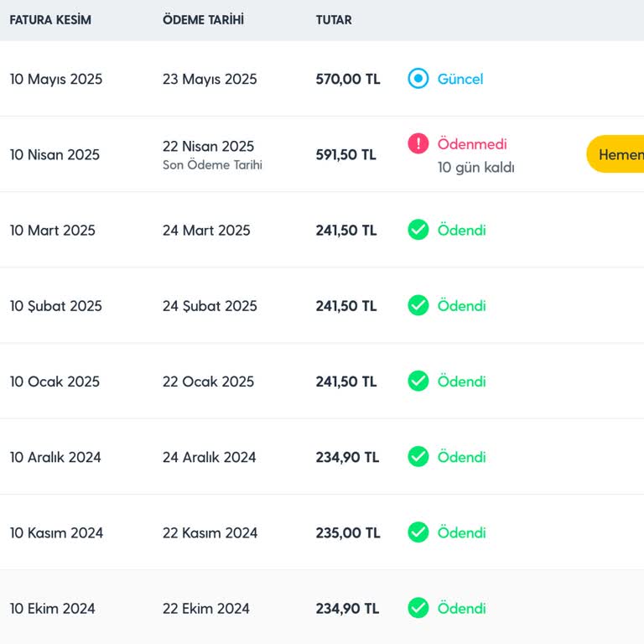Click the FATURA KESİM column header

pos(50,20)
